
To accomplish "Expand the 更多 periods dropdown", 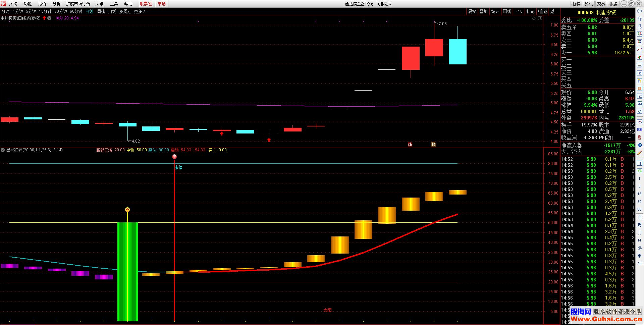I will point(140,11).
